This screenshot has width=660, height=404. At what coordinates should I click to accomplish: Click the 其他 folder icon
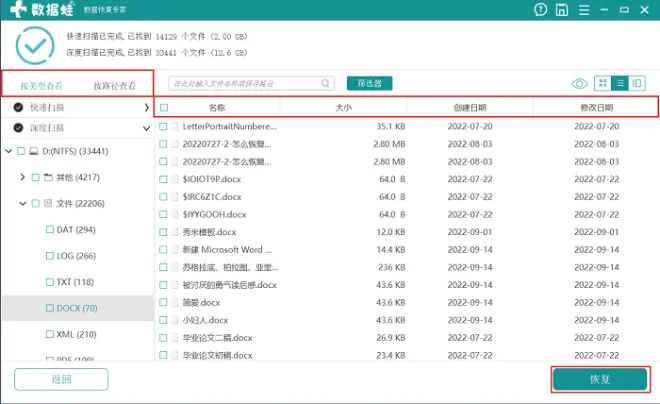48,177
